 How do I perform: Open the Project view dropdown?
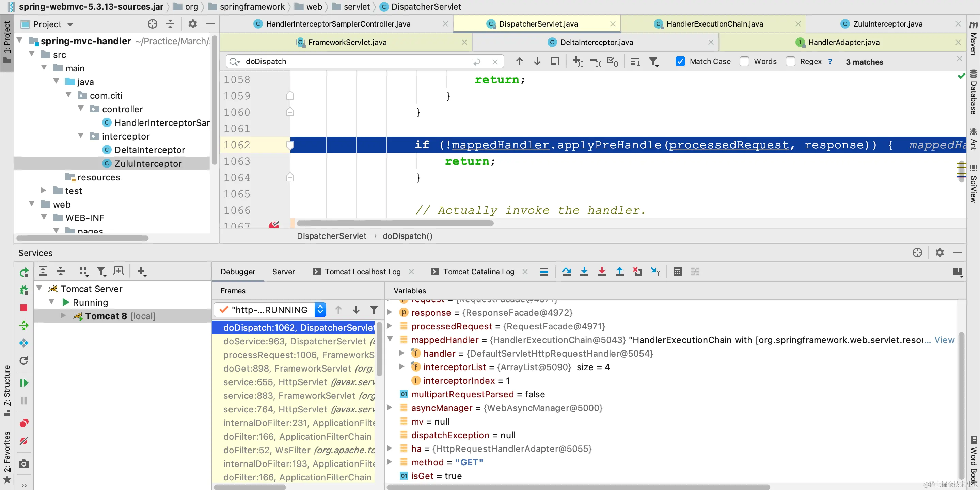point(70,24)
